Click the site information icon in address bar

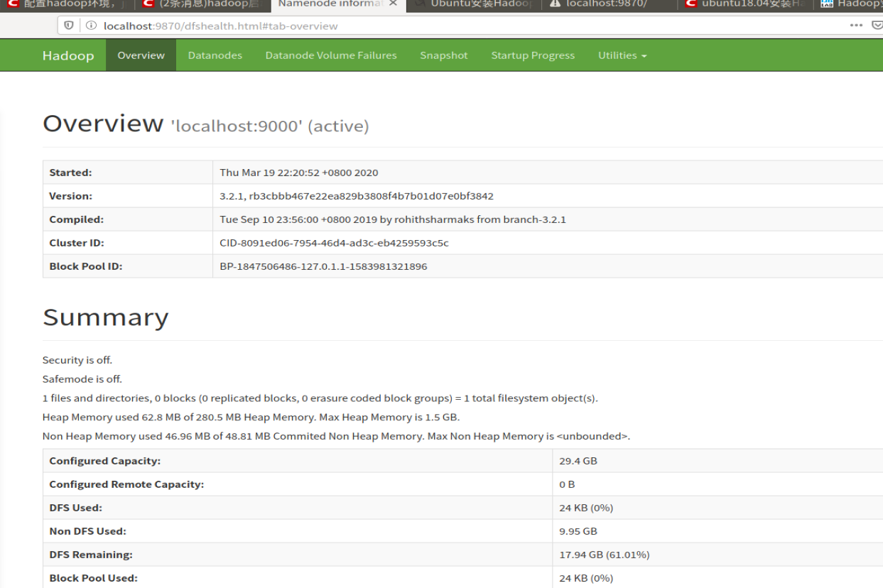point(91,26)
